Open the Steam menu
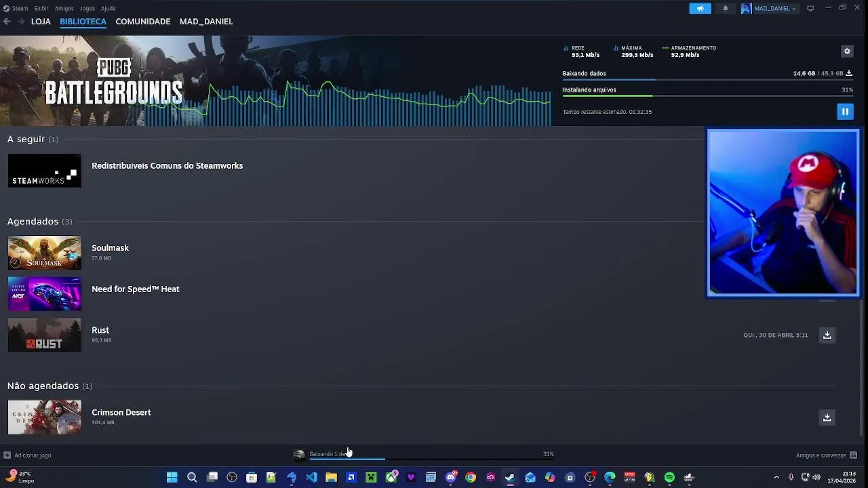The width and height of the screenshot is (868, 488). [x=16, y=8]
